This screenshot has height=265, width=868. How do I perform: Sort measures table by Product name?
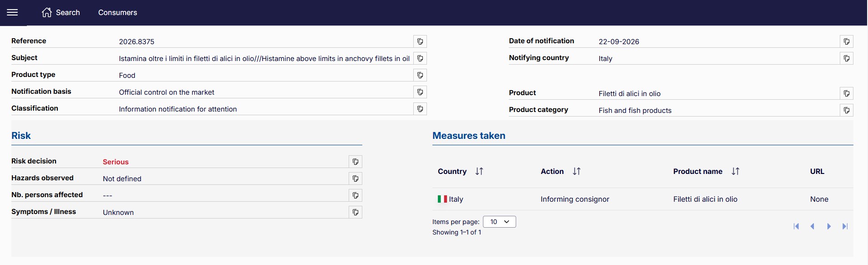[736, 171]
